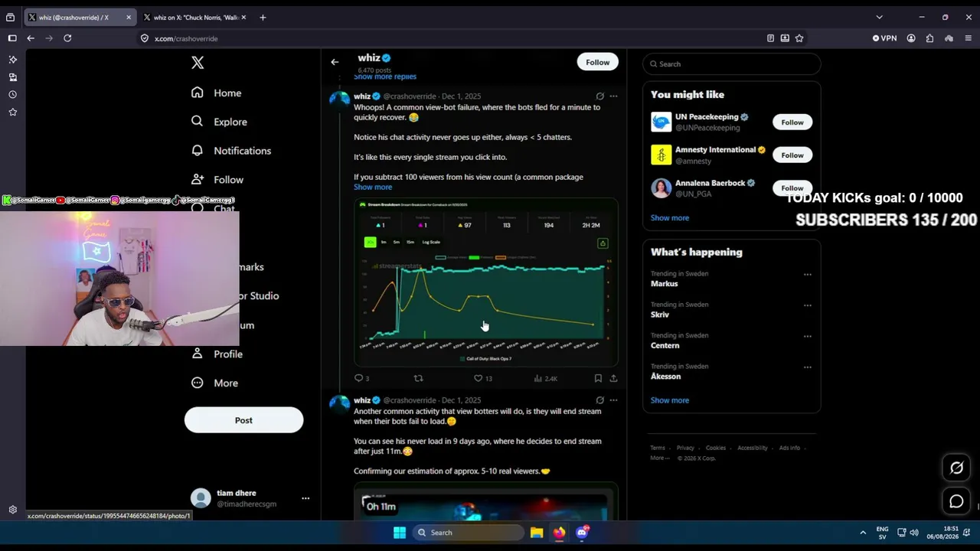Open account options next to tiam dhere
The image size is (980, 551).
point(305,498)
